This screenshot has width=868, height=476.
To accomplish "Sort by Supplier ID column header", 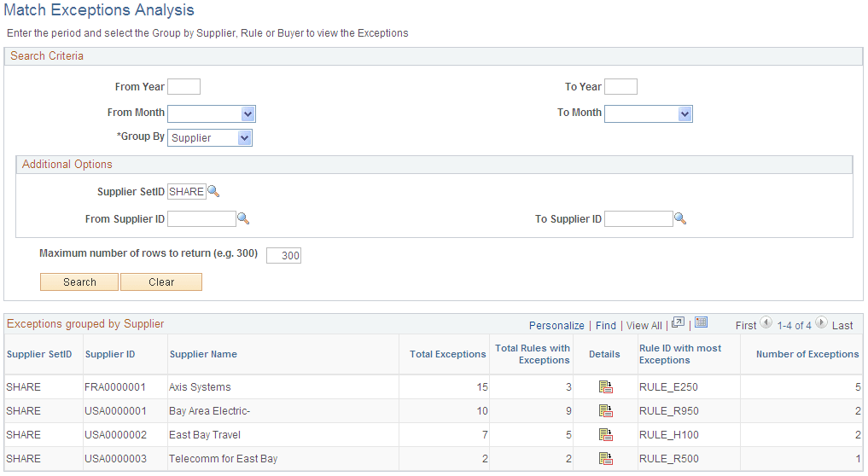I will [x=110, y=354].
